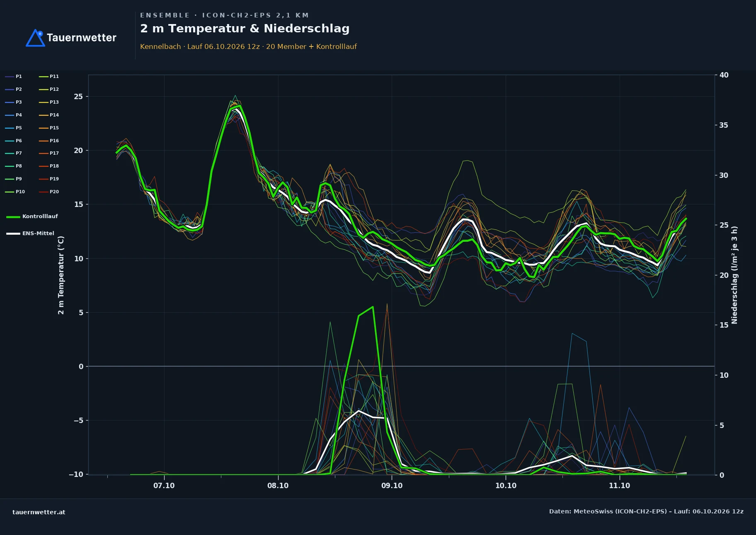Select P20 in the member legend
This screenshot has width=756, height=535.
(x=49, y=192)
